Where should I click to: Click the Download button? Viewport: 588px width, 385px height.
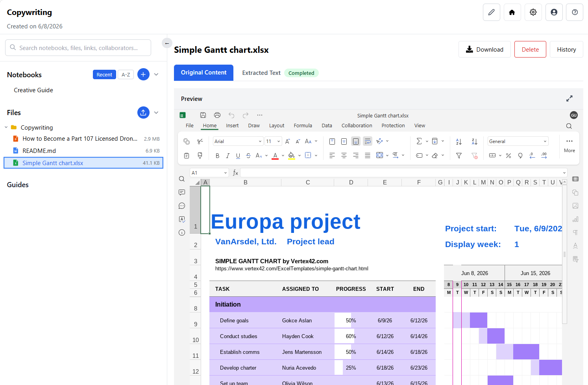click(484, 49)
